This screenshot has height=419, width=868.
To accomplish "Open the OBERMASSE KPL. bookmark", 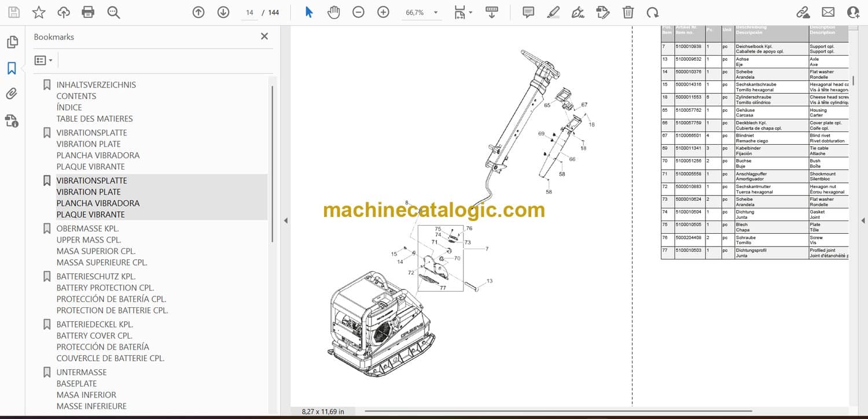I will click(x=87, y=229).
